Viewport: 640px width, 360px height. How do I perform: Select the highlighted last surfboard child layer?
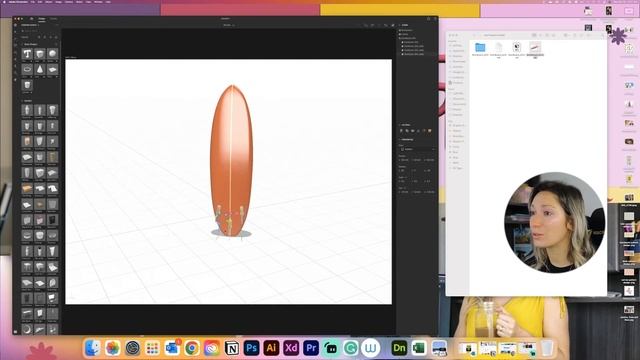(x=413, y=54)
